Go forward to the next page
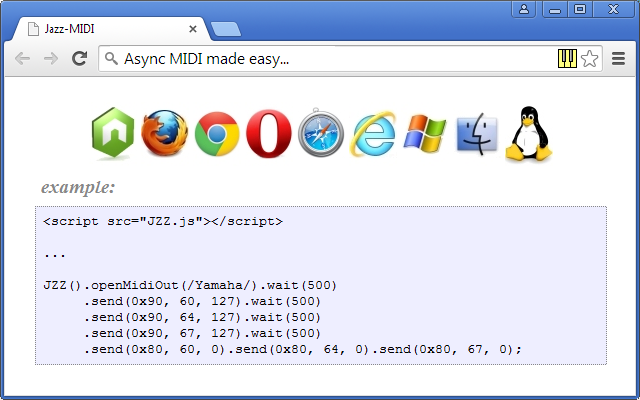Image resolution: width=640 pixels, height=400 pixels. pos(51,59)
